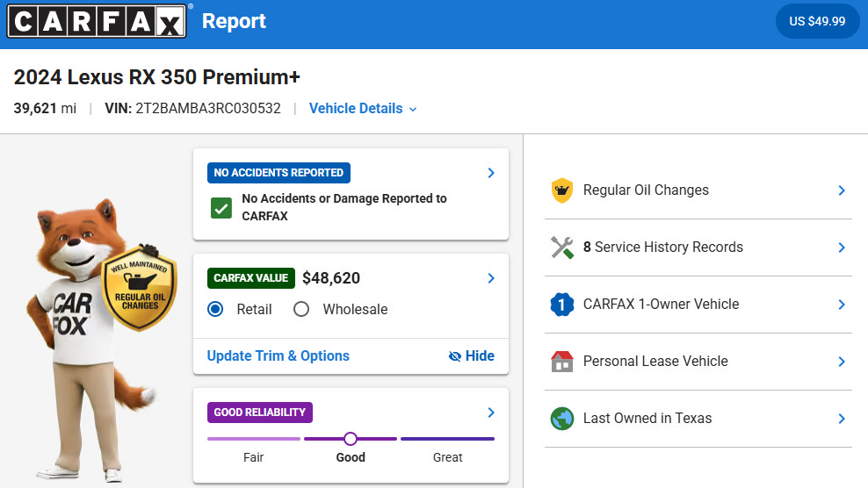Open Update Trim & Options link

coord(278,355)
